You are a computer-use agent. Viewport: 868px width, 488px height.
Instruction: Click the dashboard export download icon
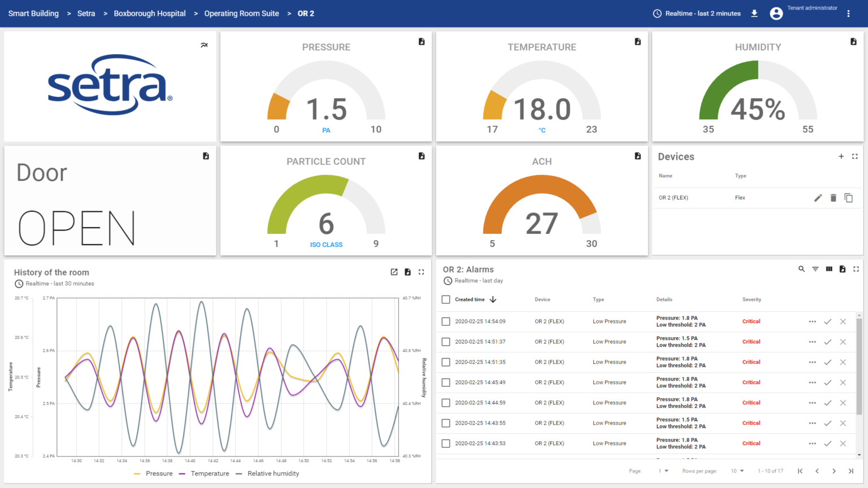(x=754, y=14)
